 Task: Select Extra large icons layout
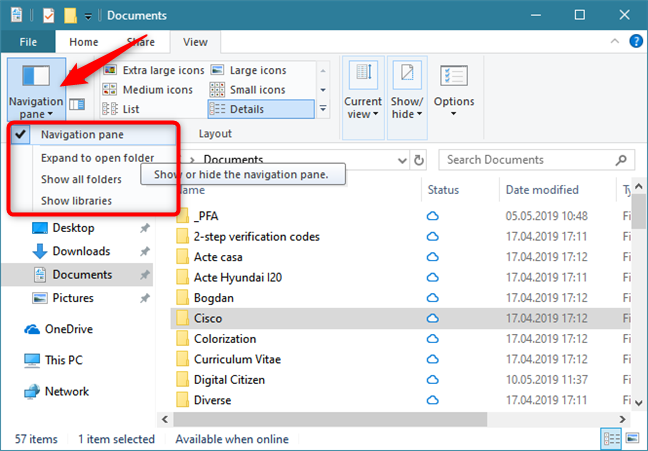(154, 70)
